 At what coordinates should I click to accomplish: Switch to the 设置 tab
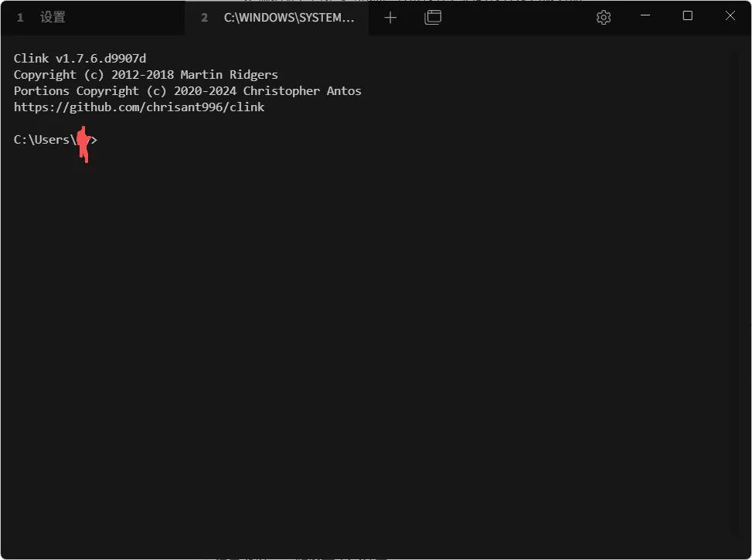click(x=53, y=17)
